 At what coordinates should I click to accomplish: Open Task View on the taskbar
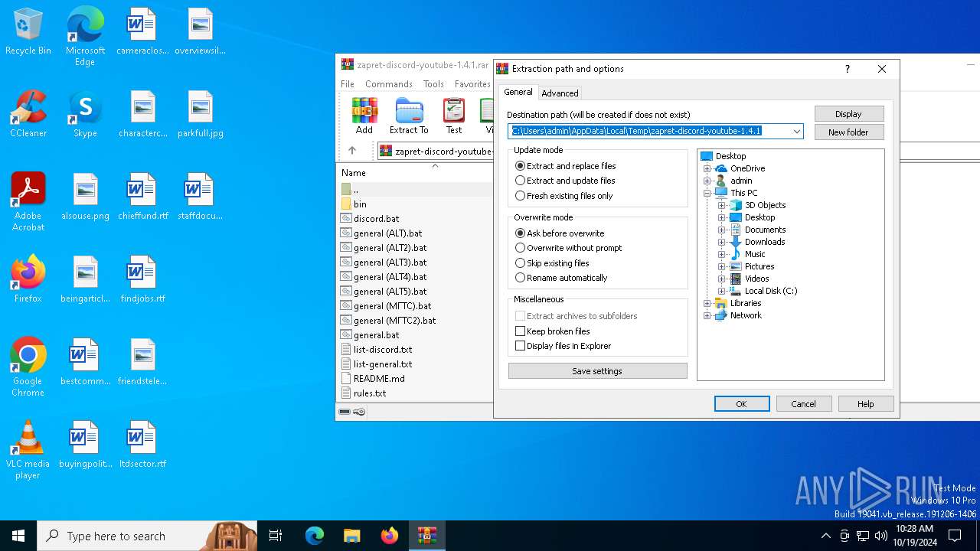pyautogui.click(x=276, y=536)
